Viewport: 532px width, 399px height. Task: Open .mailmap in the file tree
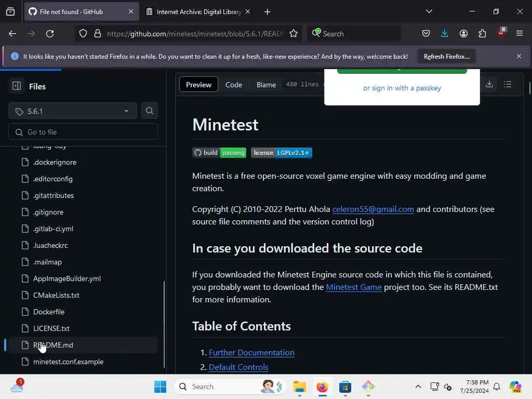coord(47,262)
